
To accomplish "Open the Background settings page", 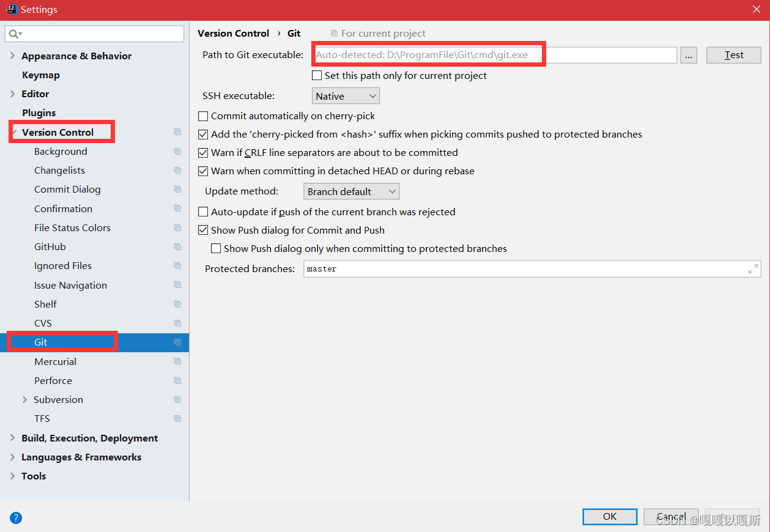I will tap(61, 151).
